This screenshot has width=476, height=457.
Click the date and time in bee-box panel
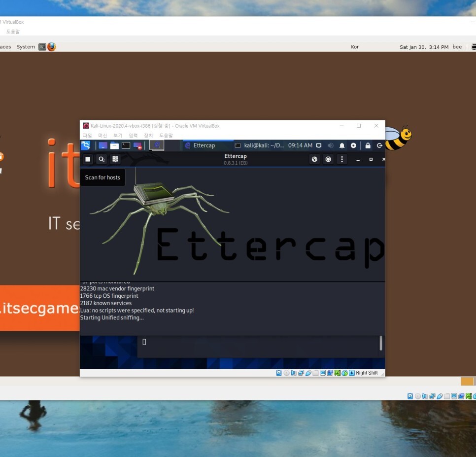(424, 47)
